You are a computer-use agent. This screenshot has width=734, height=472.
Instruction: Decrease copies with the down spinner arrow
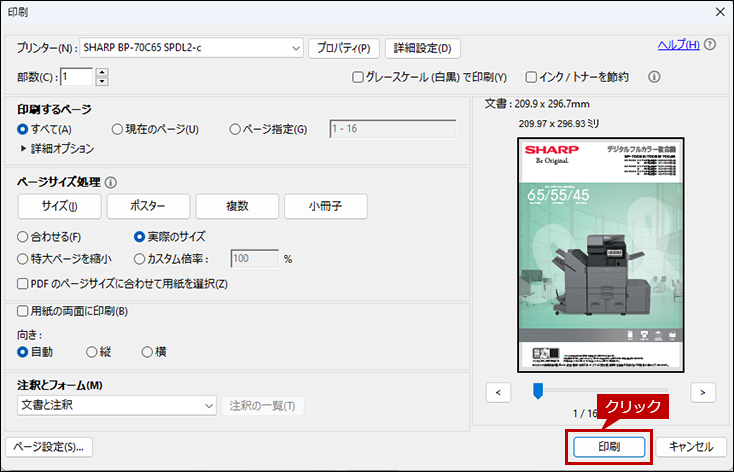coord(102,81)
